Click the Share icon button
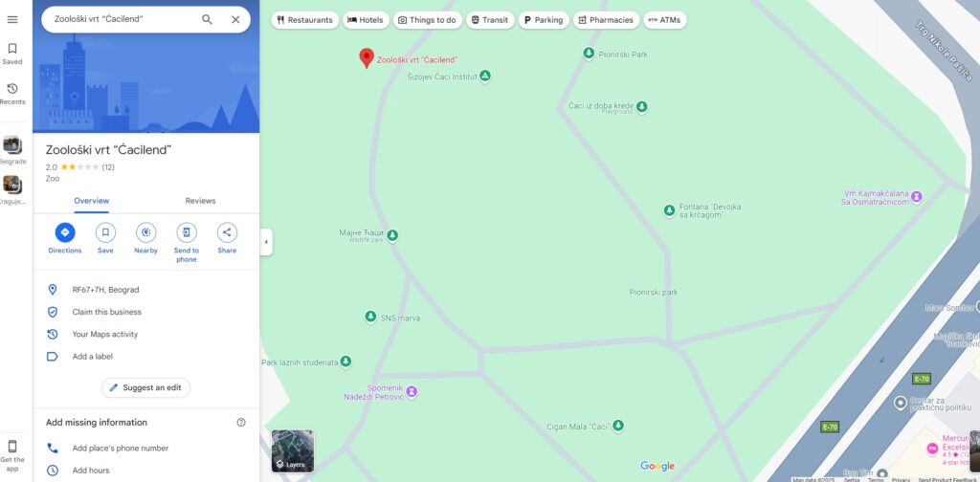This screenshot has height=482, width=980. point(227,232)
